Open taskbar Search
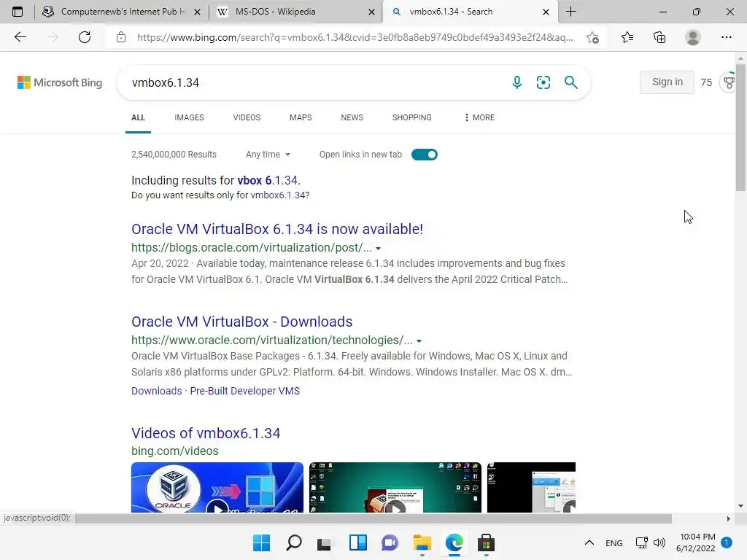This screenshot has height=560, width=747. point(293,542)
